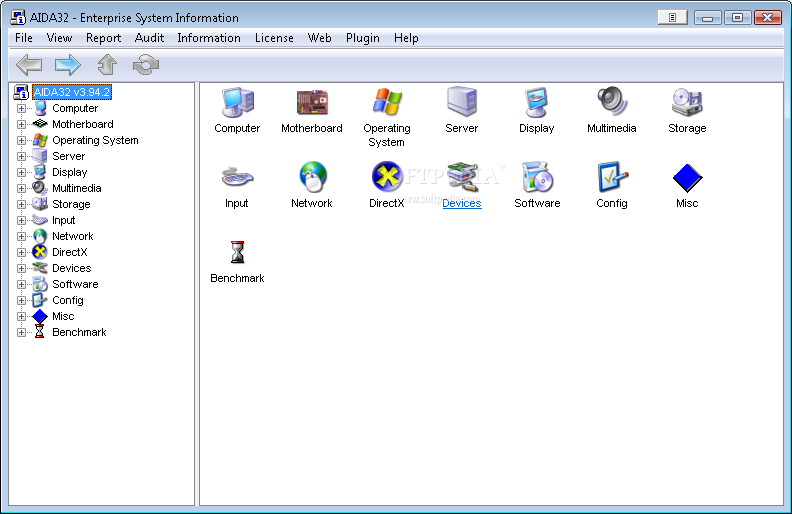Viewport: 792px width, 514px height.
Task: Open the Devices icon in right pane
Action: [462, 177]
